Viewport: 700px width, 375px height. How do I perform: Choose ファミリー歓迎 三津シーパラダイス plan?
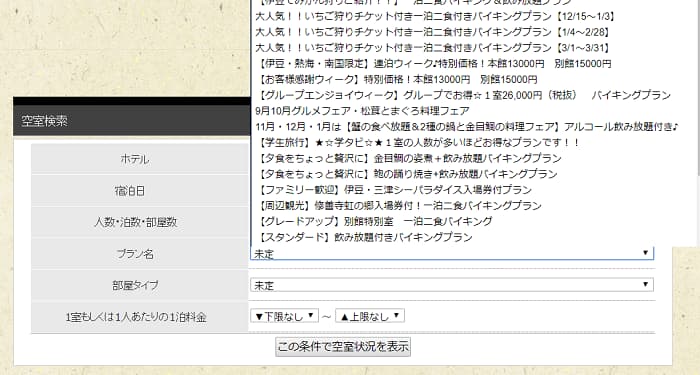(474, 190)
